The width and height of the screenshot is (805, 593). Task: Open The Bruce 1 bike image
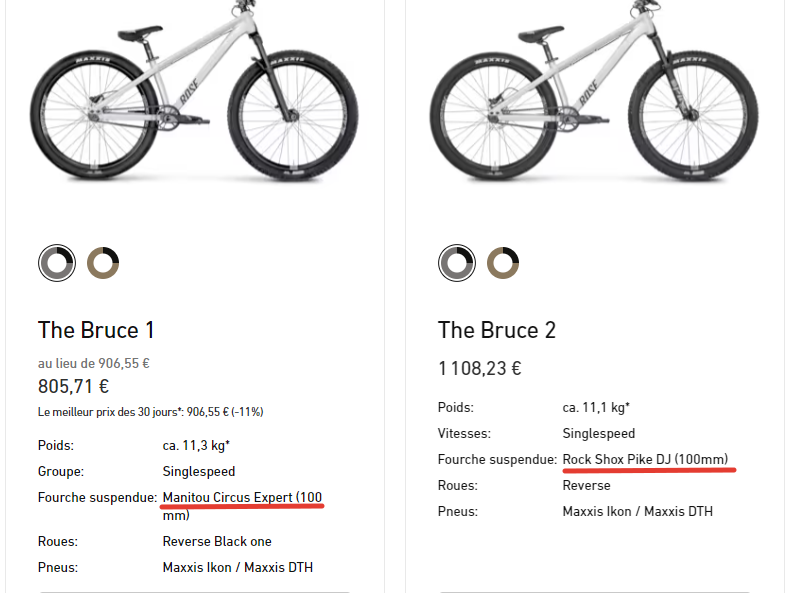pos(194,92)
